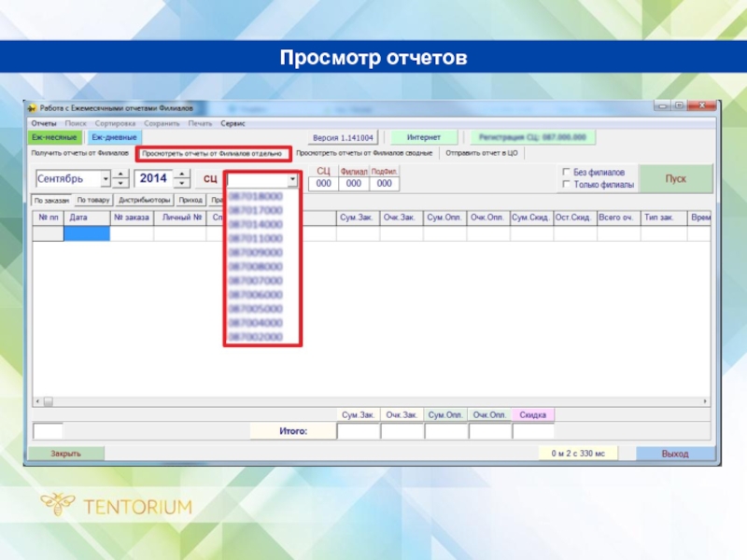Screen dimensions: 747x560
Task: Maximize the reports window
Action: (x=679, y=105)
